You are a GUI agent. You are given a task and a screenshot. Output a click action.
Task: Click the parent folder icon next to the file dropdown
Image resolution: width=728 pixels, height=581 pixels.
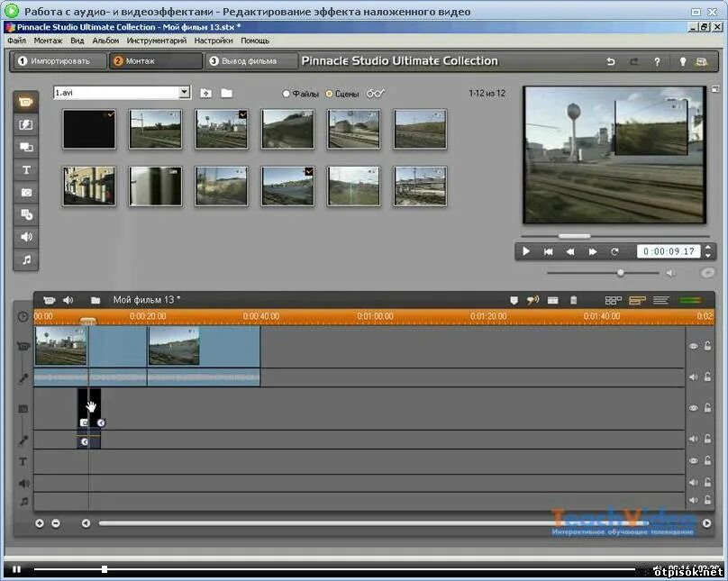206,93
